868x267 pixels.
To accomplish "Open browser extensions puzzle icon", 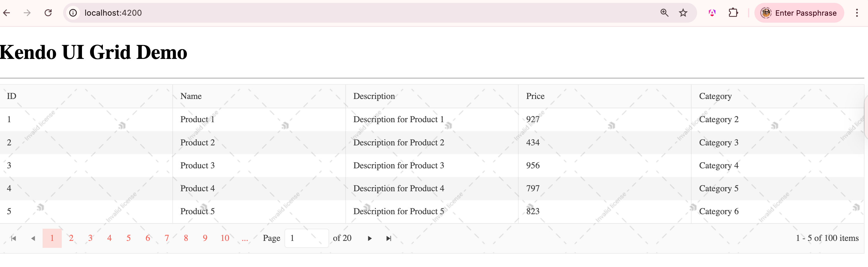I will pos(733,13).
